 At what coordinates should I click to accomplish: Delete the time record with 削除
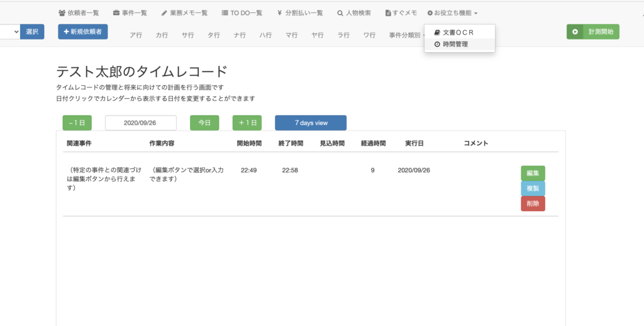pos(533,204)
